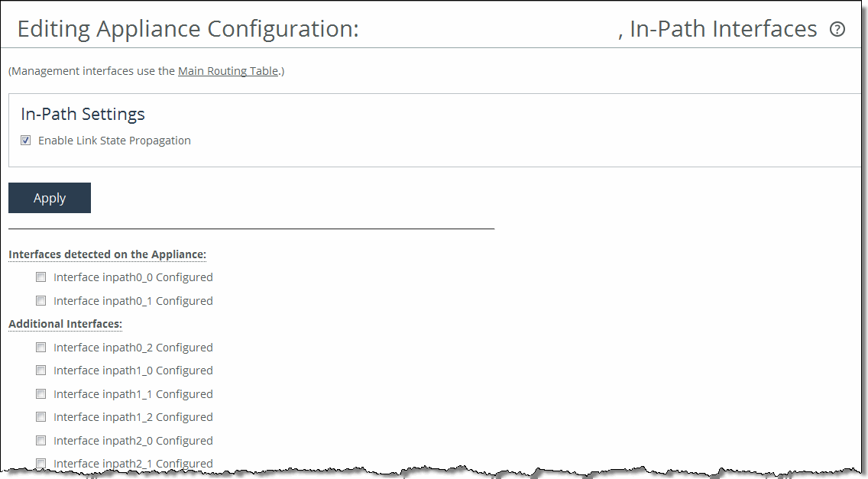Click the 'Interface inpath0_1 Configured' label text
Screen dimensions: 868x479
coord(133,301)
